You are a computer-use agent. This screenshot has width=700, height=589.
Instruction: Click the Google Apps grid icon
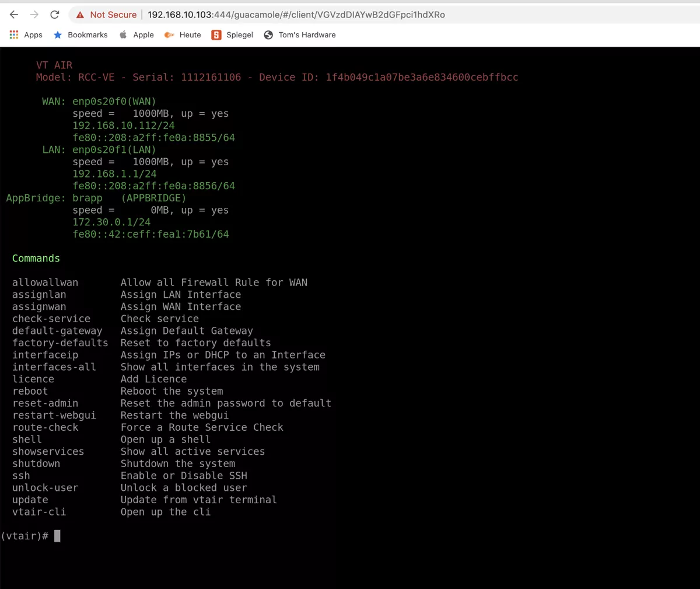coord(13,35)
